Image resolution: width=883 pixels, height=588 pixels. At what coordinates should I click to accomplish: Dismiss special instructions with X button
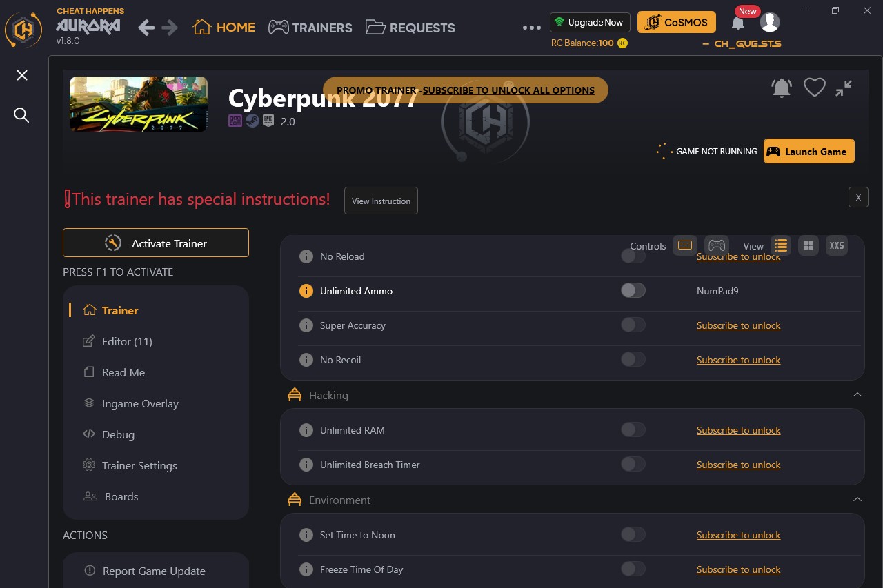pyautogui.click(x=858, y=197)
